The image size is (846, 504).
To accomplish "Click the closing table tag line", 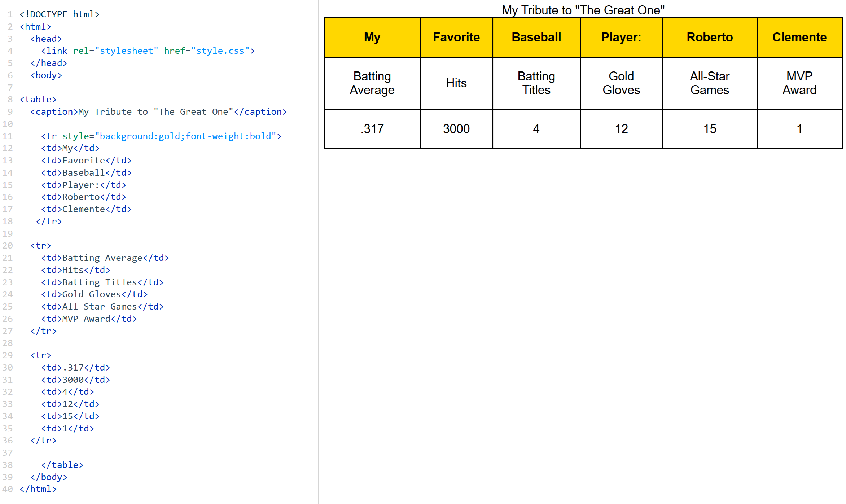I will (62, 465).
